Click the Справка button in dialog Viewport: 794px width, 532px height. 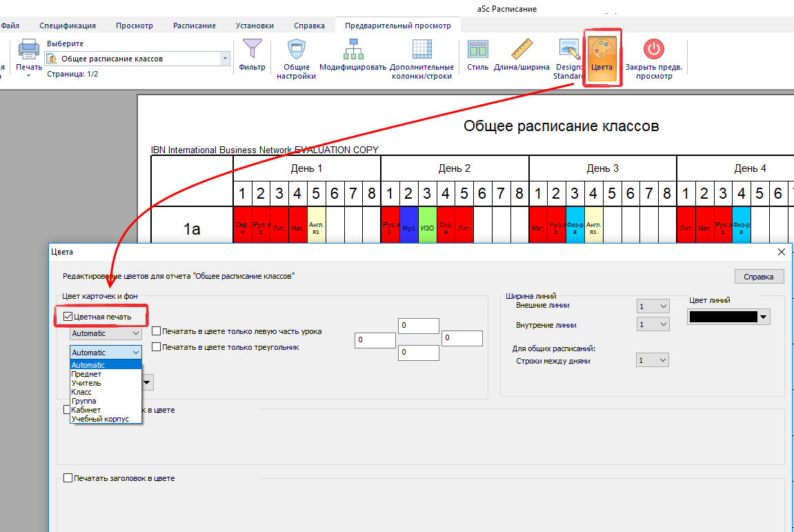click(759, 277)
